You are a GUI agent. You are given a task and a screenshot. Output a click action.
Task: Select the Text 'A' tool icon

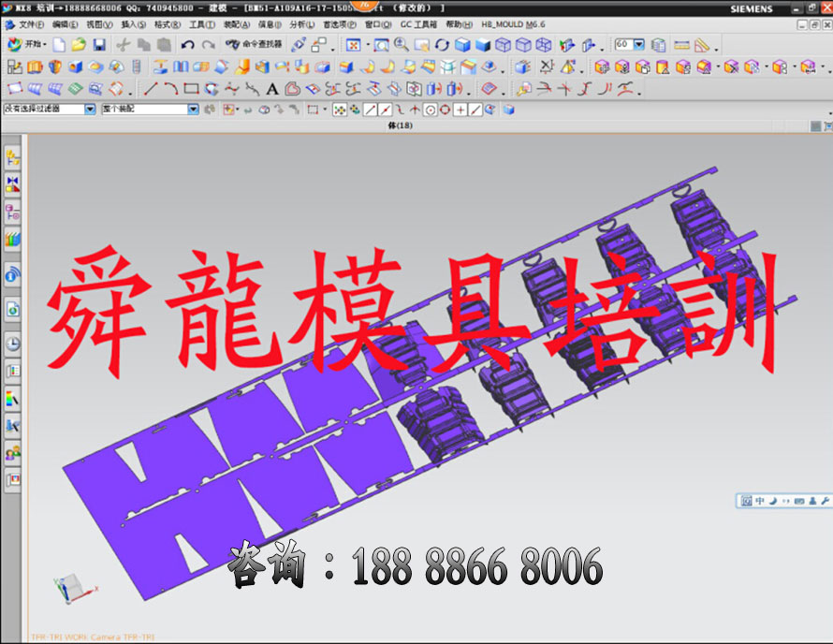point(272,89)
